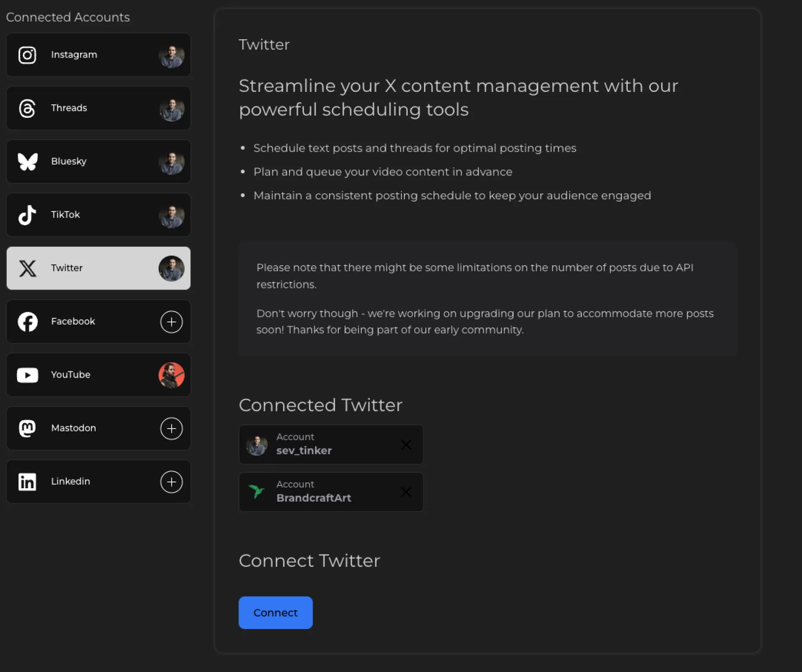
Task: Click the BrandcraftArt hummingbird avatar
Action: tap(256, 492)
